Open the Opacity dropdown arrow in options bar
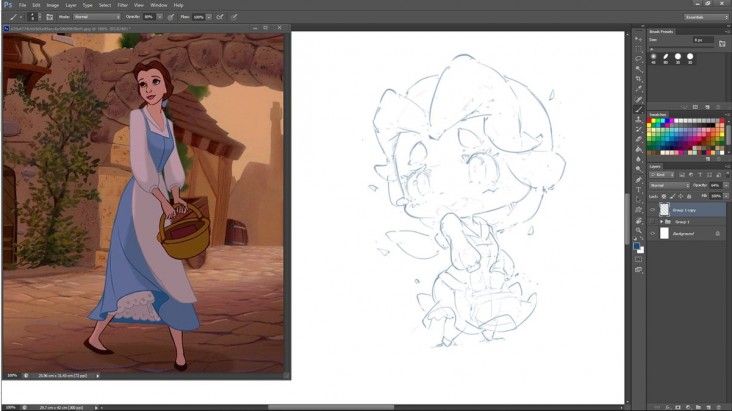Screen dimensions: 732x411 (x=160, y=17)
